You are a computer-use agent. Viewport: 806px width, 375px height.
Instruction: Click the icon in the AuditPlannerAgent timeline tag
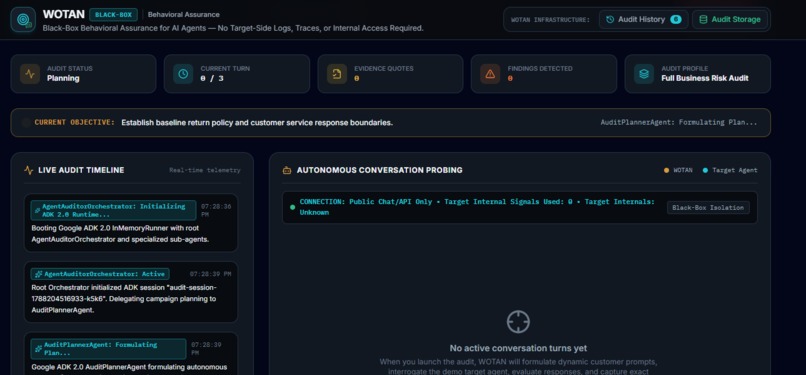click(39, 349)
